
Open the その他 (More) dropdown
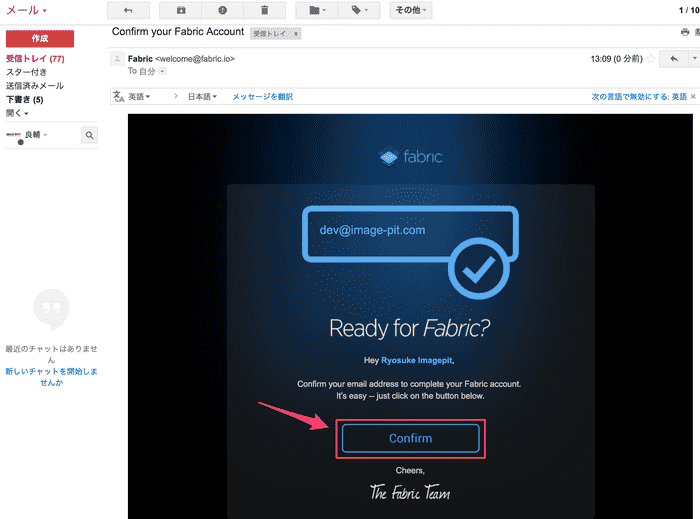pos(410,11)
